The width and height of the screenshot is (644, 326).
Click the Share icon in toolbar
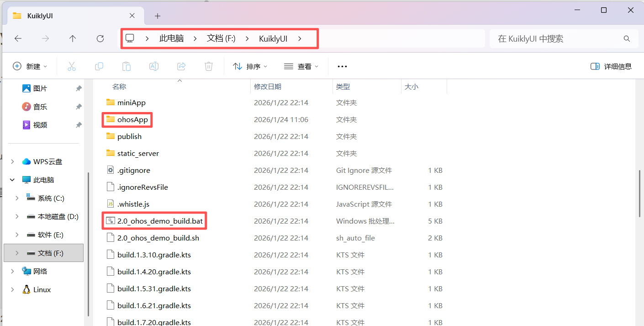pyautogui.click(x=181, y=66)
